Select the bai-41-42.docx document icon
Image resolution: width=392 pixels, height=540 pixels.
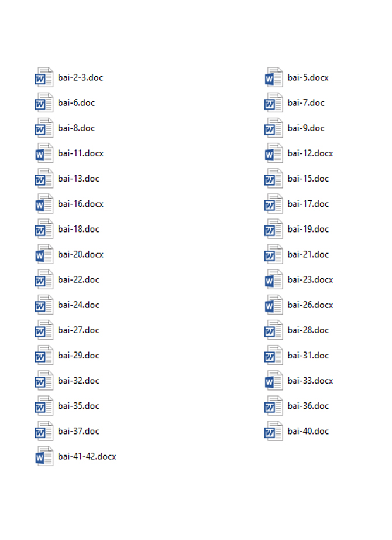[x=44, y=456]
